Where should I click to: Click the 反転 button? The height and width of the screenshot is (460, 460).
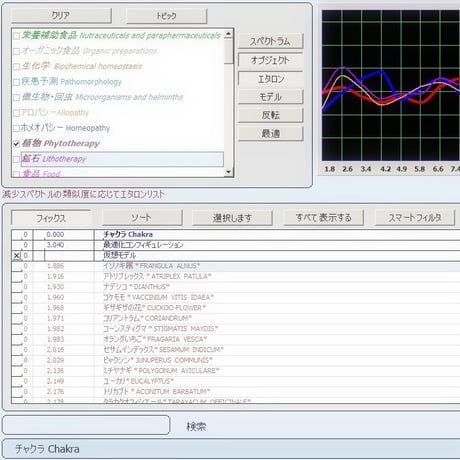(x=270, y=115)
